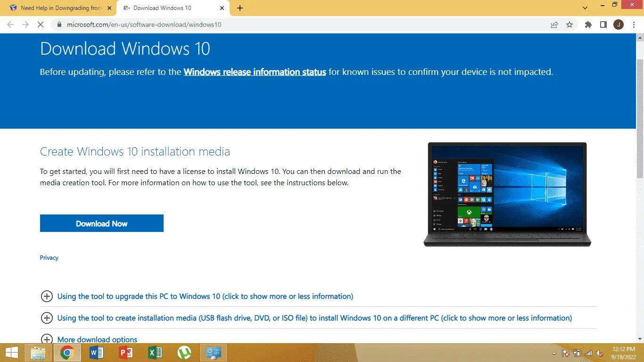Screen dimensions: 644x362
Task: Open the Control Panel taskbar window
Action: [x=214, y=353]
